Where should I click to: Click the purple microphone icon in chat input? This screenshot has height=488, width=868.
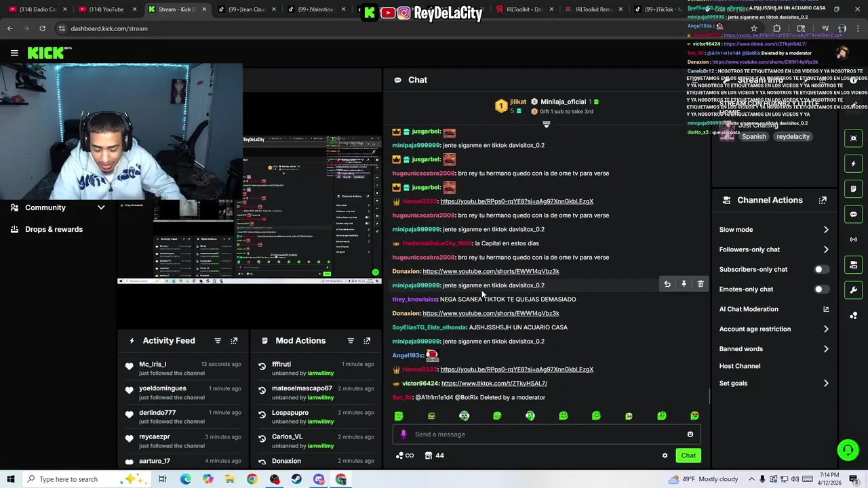tap(403, 434)
